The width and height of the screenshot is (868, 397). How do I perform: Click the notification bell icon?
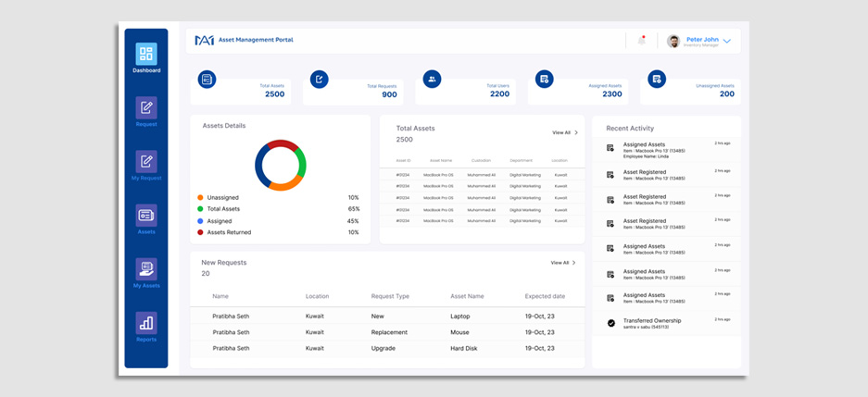tap(641, 41)
